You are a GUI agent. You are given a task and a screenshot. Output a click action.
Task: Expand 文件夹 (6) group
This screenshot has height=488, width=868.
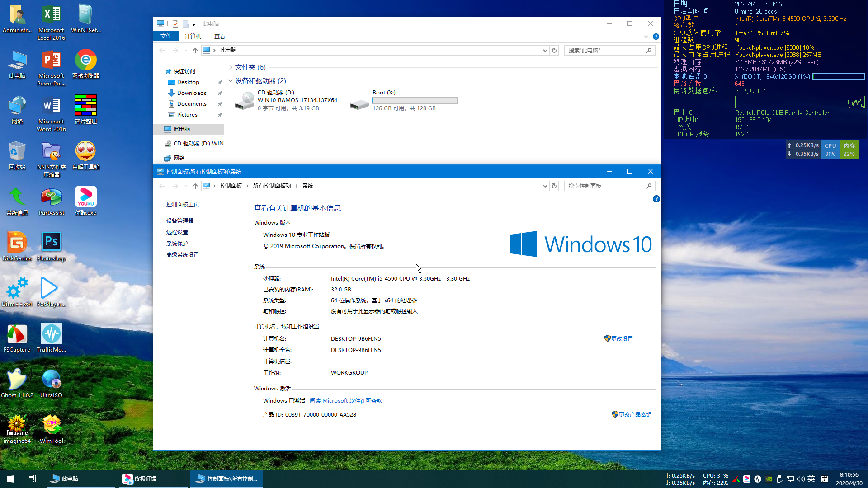click(x=231, y=67)
